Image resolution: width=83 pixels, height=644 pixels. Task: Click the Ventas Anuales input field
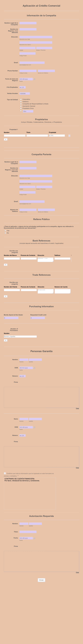(x=25, y=93)
